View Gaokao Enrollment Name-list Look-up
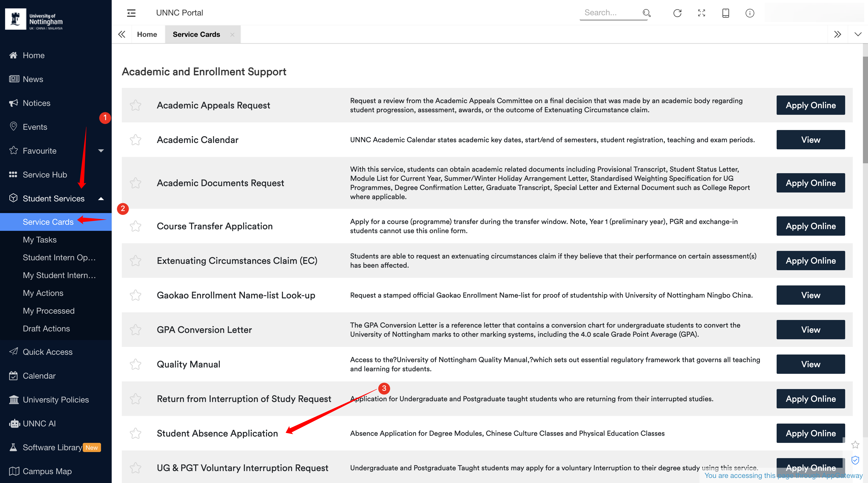 (x=810, y=295)
